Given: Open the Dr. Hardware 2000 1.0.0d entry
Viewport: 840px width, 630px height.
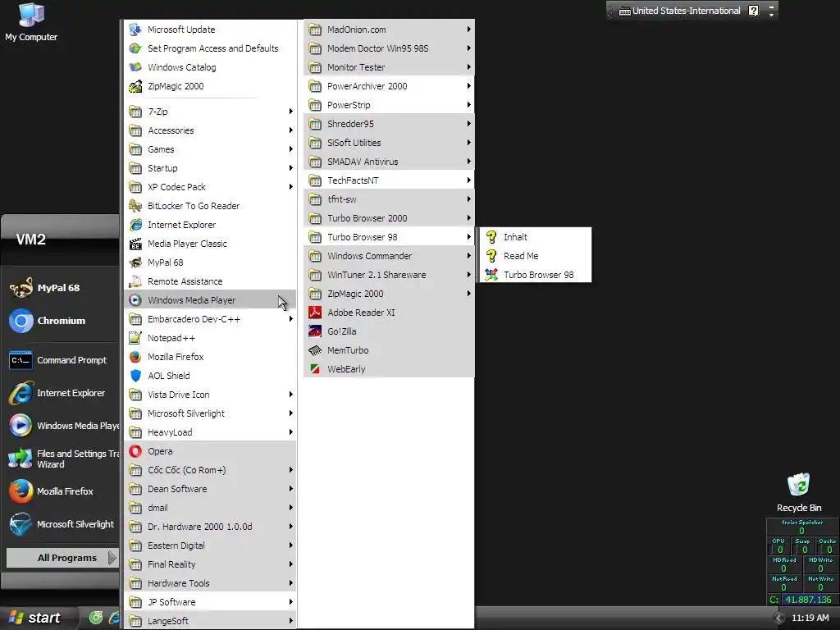Looking at the screenshot, I should click(210, 527).
